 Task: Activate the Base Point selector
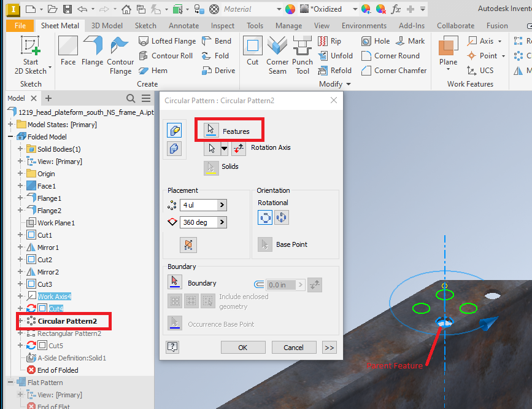point(264,244)
